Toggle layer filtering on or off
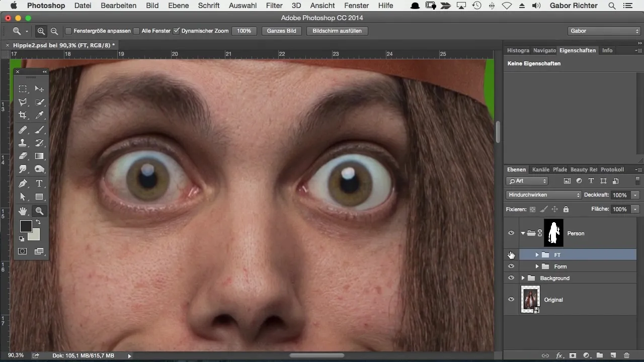The image size is (644, 362). (x=637, y=180)
